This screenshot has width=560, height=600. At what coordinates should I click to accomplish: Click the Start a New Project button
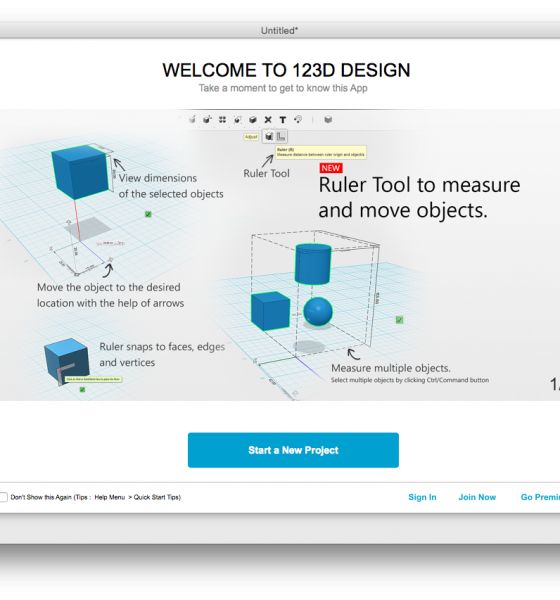[293, 450]
